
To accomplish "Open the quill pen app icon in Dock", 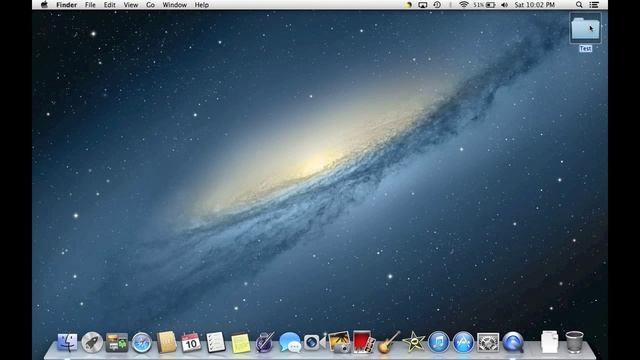I will [x=265, y=342].
